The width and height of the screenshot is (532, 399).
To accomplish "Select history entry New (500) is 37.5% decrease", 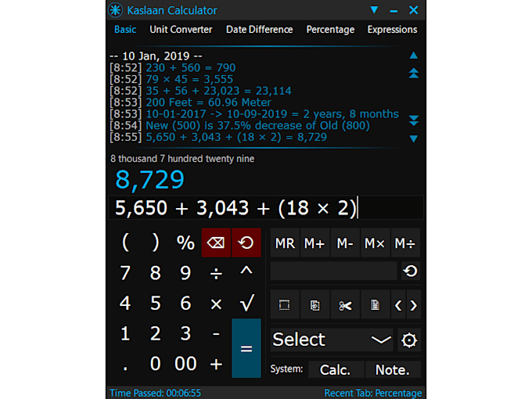I will [257, 125].
